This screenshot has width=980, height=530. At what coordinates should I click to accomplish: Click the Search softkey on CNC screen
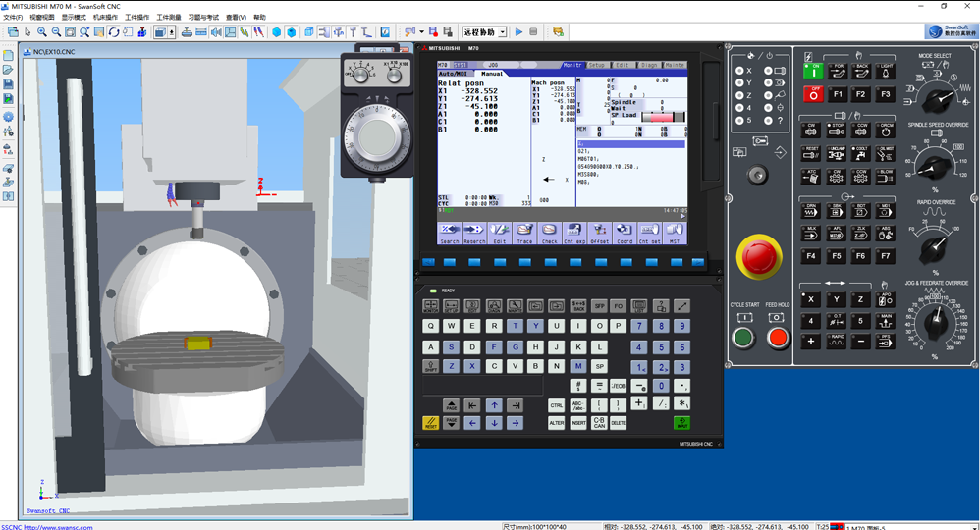pos(450,233)
